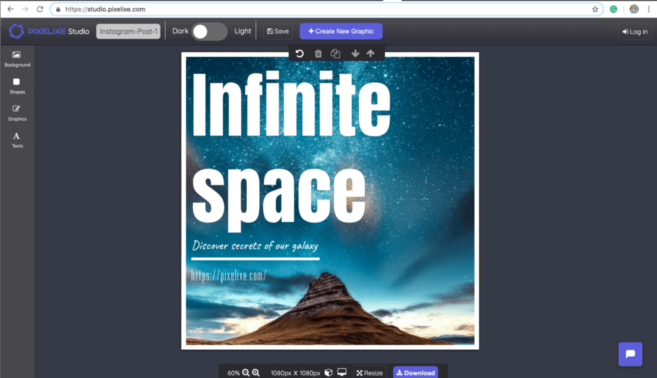Click the monitor preview icon
Screen dimensions: 657x378
tap(342, 372)
